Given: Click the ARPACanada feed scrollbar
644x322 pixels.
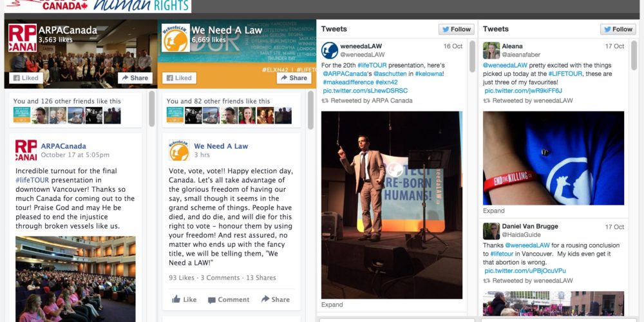Looking at the screenshot, I should tap(152, 109).
